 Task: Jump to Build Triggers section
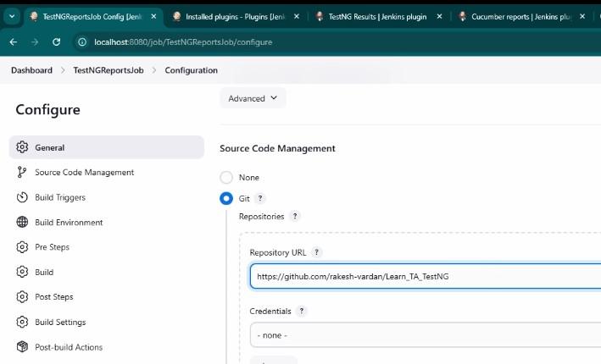pos(107,197)
